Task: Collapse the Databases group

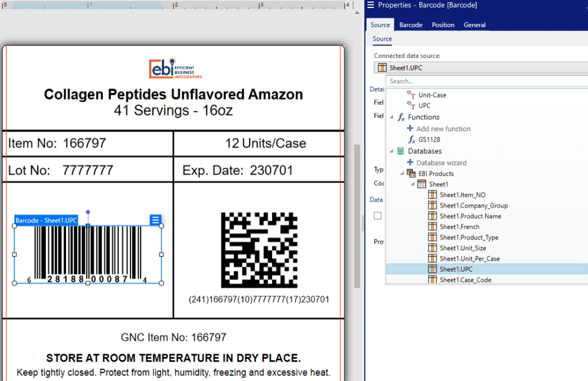Action: click(392, 151)
